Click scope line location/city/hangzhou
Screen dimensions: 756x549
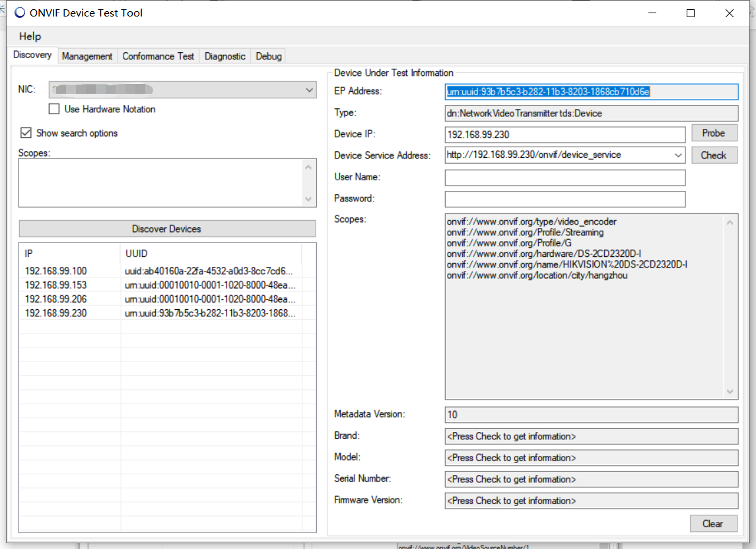537,275
